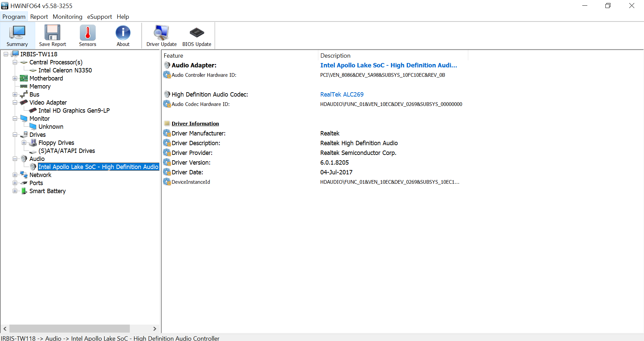Click the Driver Manufacturer gear icon
This screenshot has height=341, width=644.
(167, 133)
